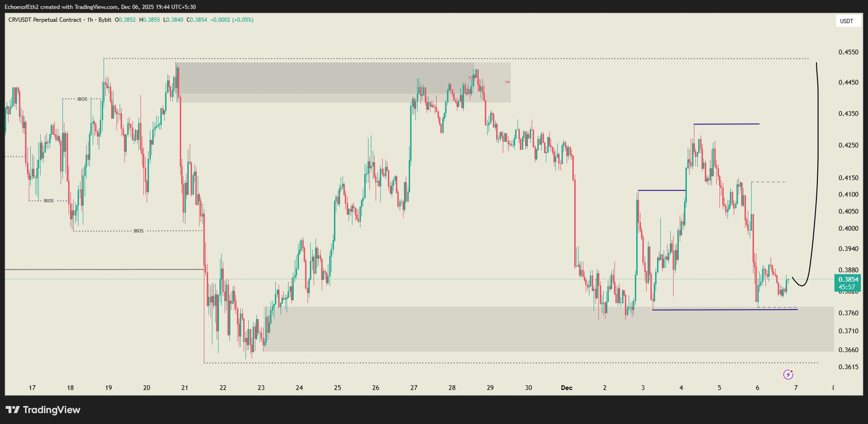Click date 25 on the time axis
Viewport: 868px width, 424px height.
click(337, 388)
